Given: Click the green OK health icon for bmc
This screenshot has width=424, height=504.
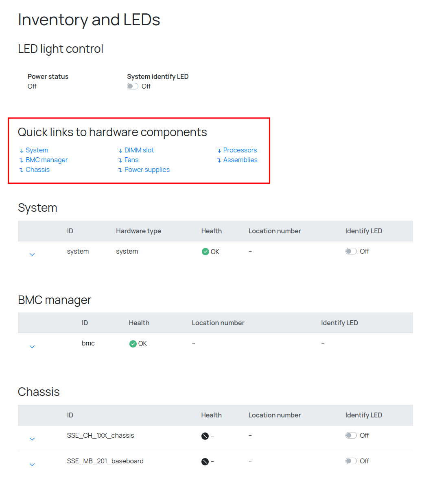Looking at the screenshot, I should click(133, 344).
